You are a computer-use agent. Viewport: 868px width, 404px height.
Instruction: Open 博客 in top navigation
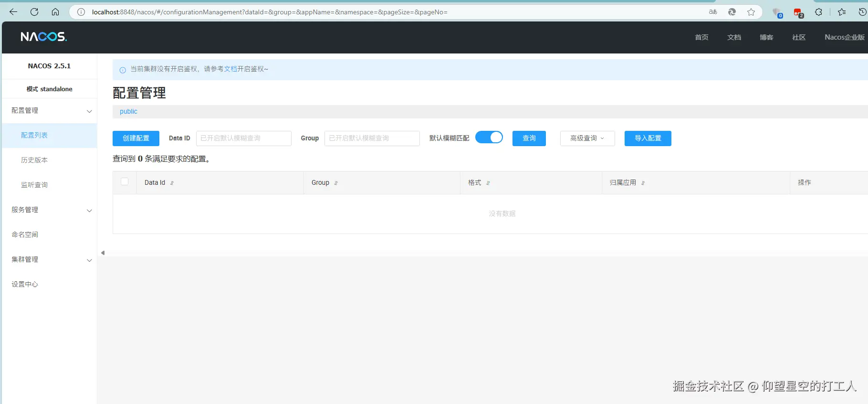766,37
